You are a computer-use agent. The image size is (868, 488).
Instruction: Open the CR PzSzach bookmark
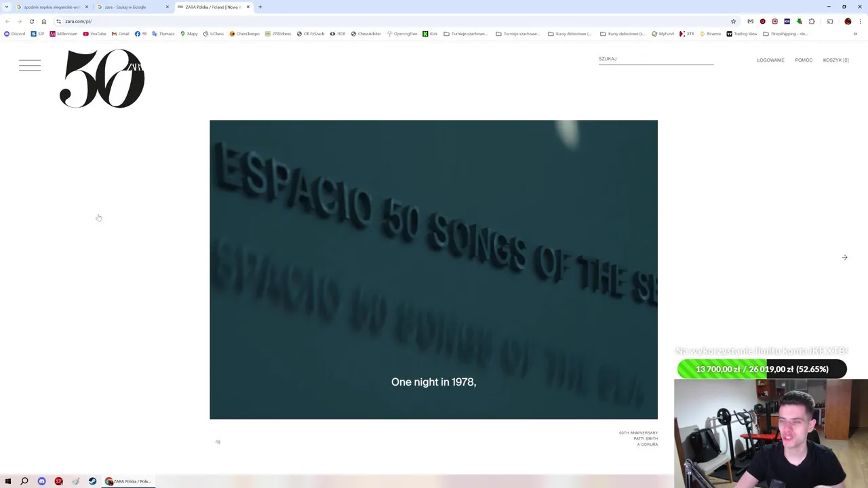click(x=311, y=34)
